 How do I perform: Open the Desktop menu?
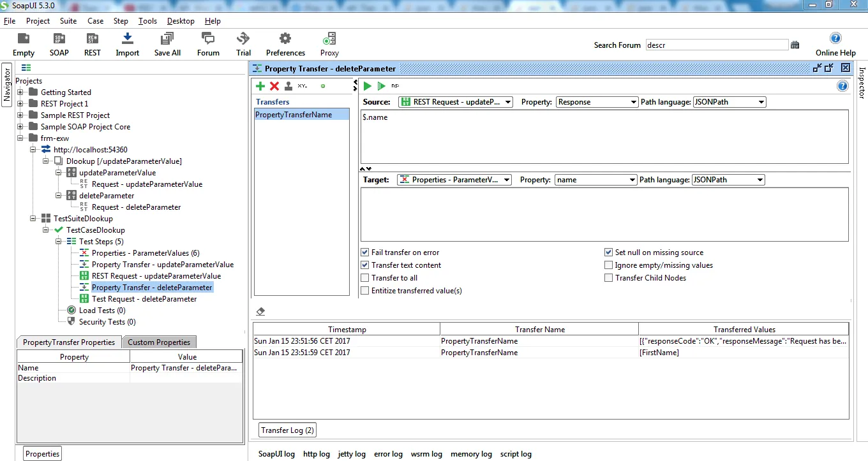pyautogui.click(x=181, y=21)
